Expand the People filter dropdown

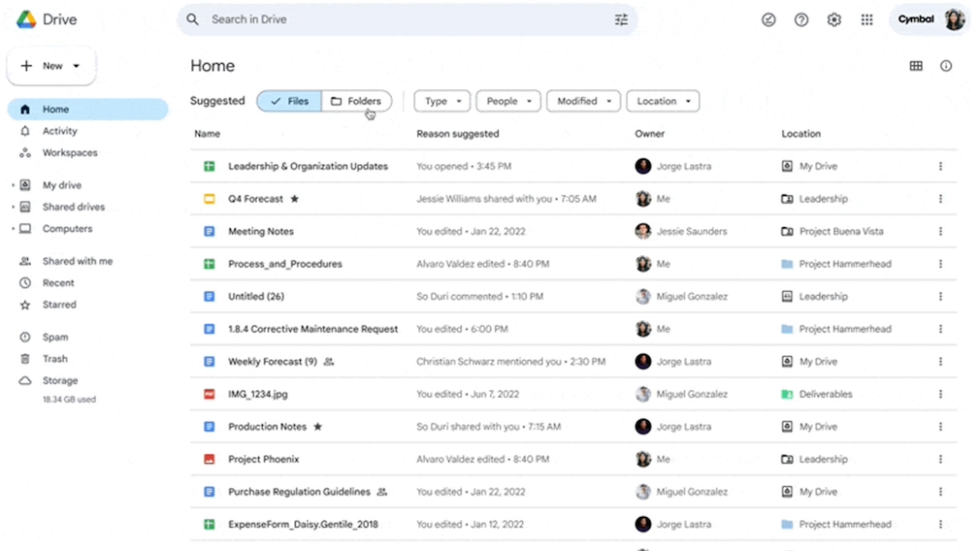pyautogui.click(x=508, y=101)
